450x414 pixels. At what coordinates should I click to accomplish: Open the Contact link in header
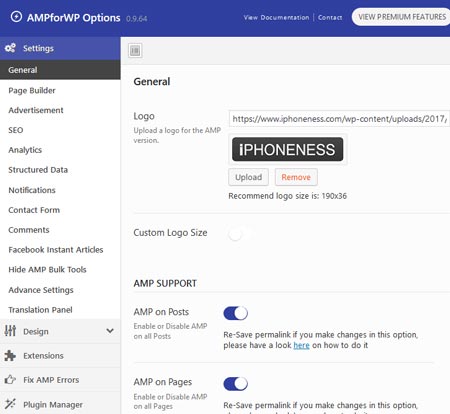click(330, 17)
